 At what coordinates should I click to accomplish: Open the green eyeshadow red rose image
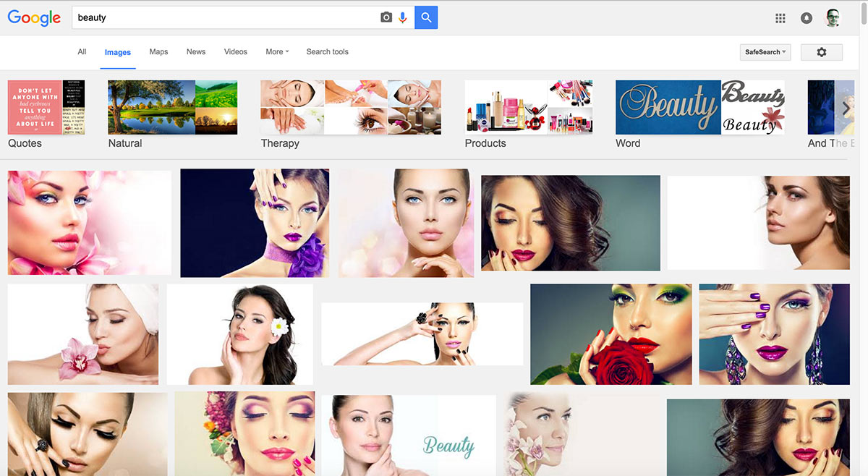coord(611,334)
